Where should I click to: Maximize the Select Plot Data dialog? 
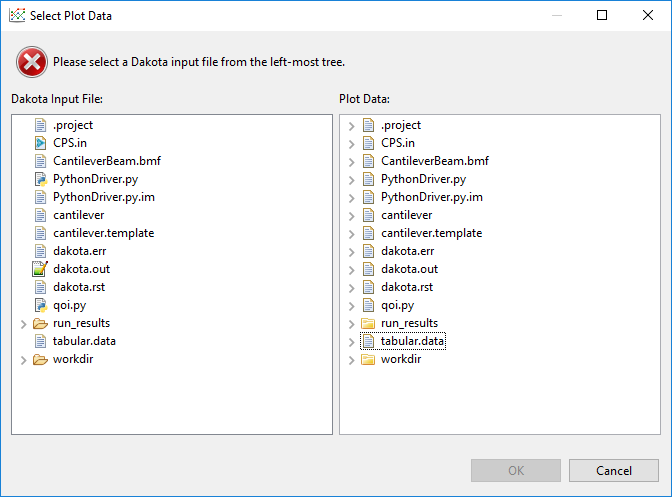(x=602, y=15)
